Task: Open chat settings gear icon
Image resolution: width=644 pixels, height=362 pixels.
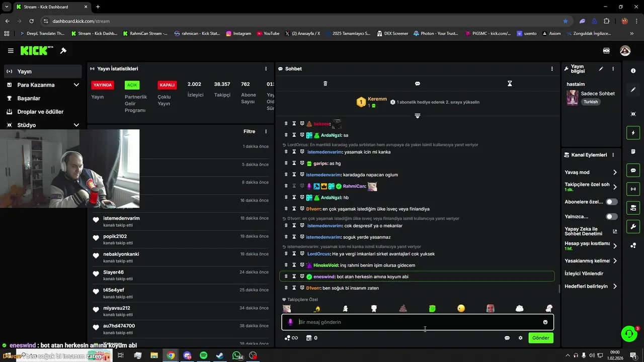Action: [x=521, y=338]
